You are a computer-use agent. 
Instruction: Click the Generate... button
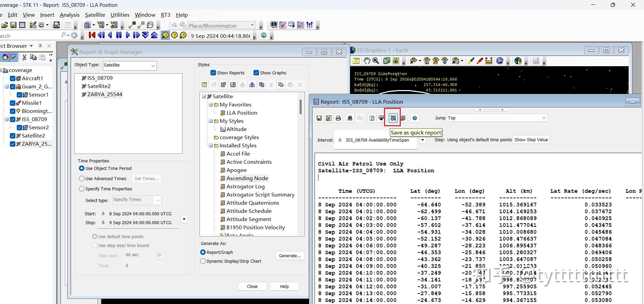coord(289,256)
